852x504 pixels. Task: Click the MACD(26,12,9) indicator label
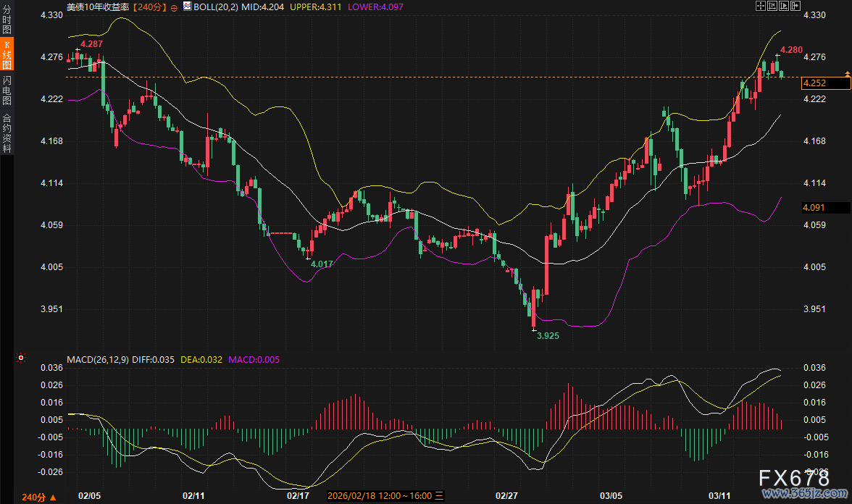point(98,359)
